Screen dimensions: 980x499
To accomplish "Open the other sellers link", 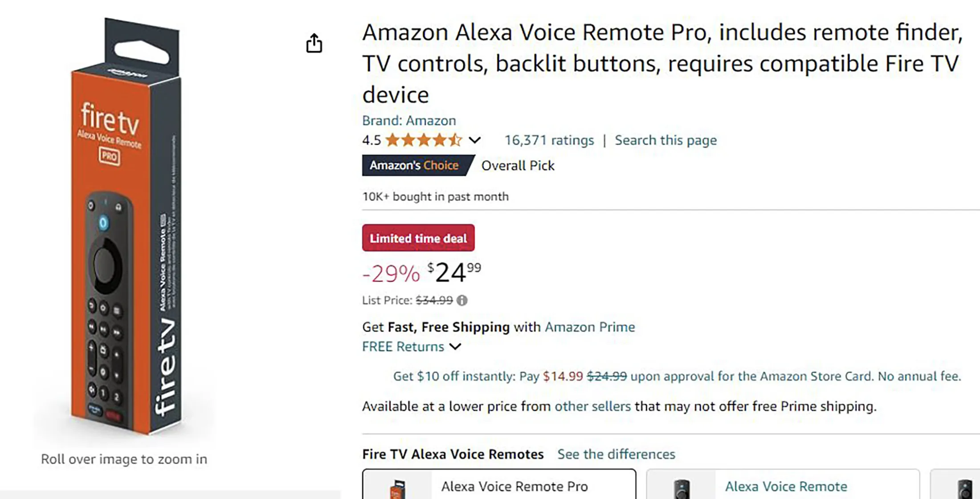I will 592,406.
